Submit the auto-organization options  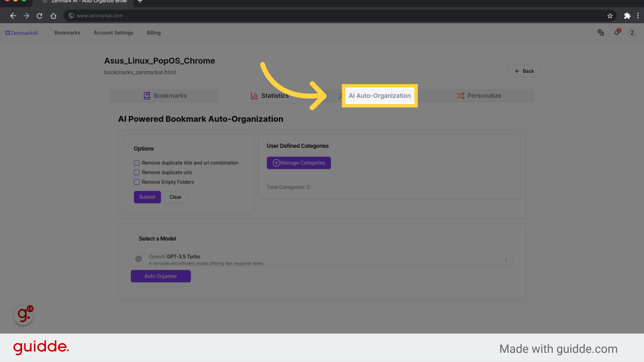pyautogui.click(x=147, y=197)
